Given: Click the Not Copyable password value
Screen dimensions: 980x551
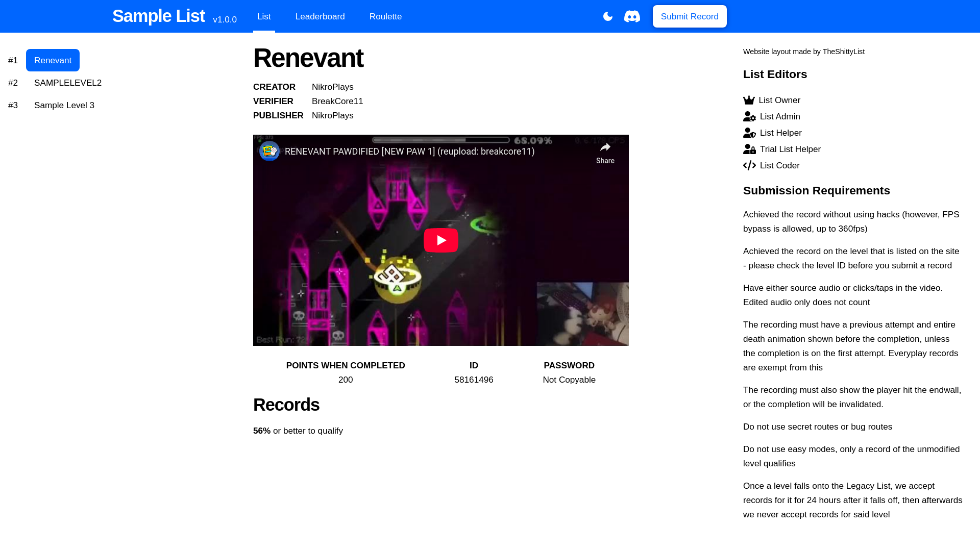Looking at the screenshot, I should tap(569, 380).
